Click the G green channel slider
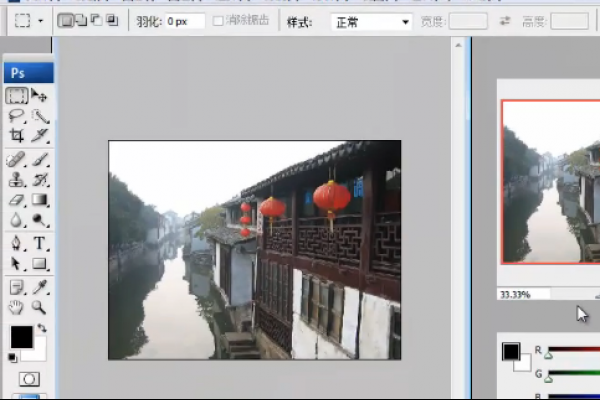Screen dimensions: 600x400 point(574,373)
